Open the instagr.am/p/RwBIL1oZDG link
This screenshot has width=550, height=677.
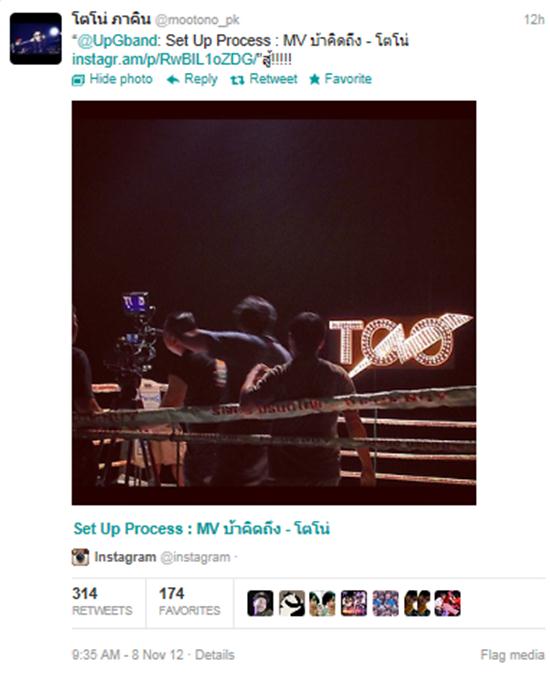[164, 60]
